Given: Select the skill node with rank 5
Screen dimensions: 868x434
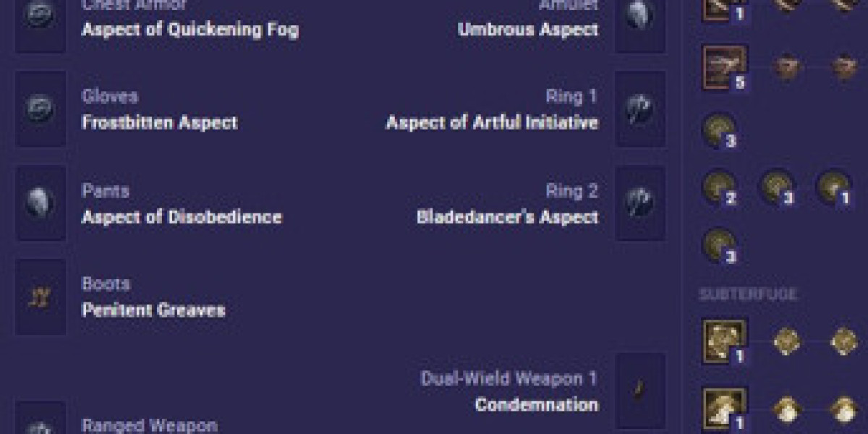Looking at the screenshot, I should point(725,67).
